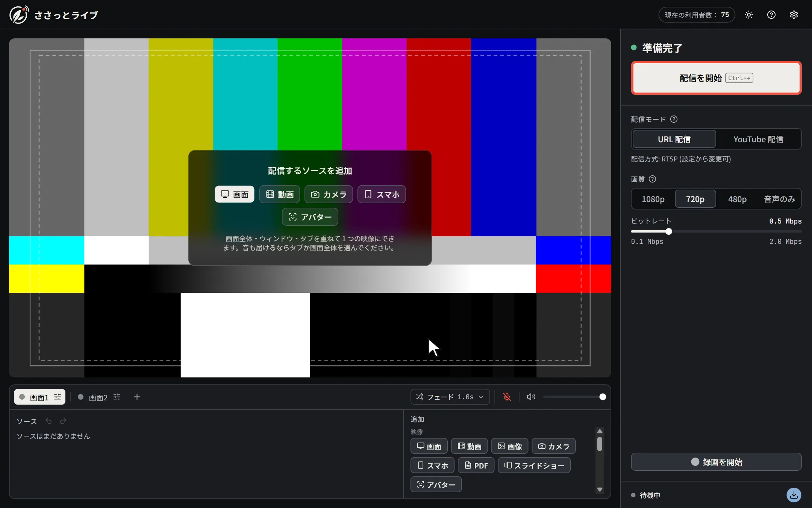The height and width of the screenshot is (508, 812).
Task: Click the speaker volume icon
Action: click(531, 397)
